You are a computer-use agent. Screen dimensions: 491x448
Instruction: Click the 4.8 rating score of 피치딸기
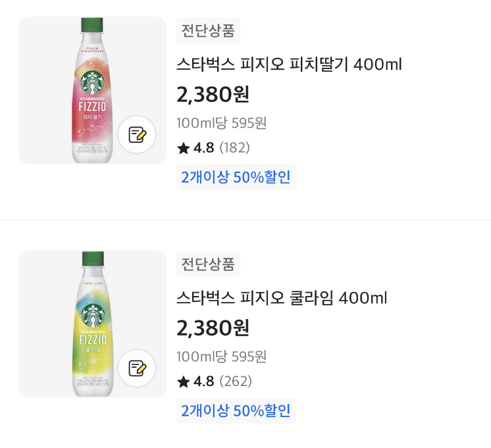click(x=204, y=148)
